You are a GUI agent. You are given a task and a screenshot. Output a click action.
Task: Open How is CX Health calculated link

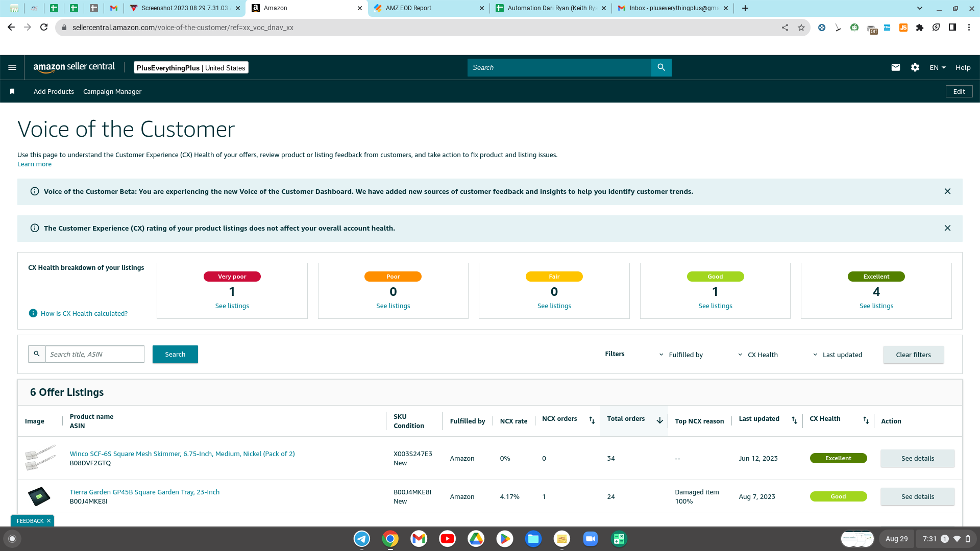coord(84,313)
